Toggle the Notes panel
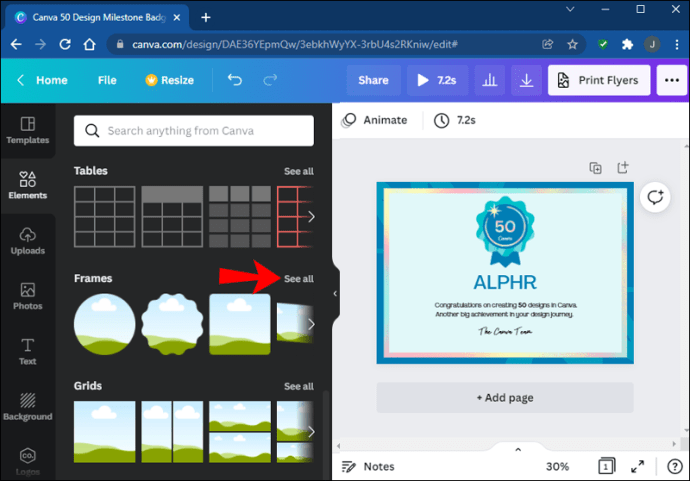Screen dimensions: 690x481 point(368,466)
